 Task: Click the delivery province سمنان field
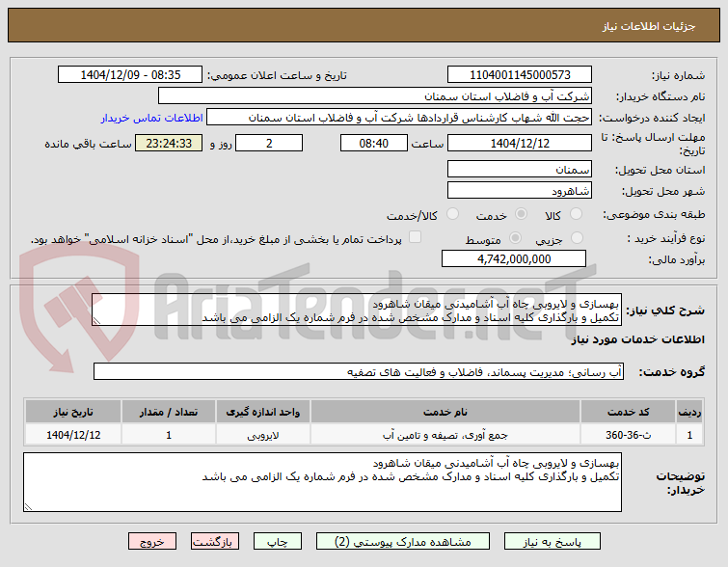520,170
